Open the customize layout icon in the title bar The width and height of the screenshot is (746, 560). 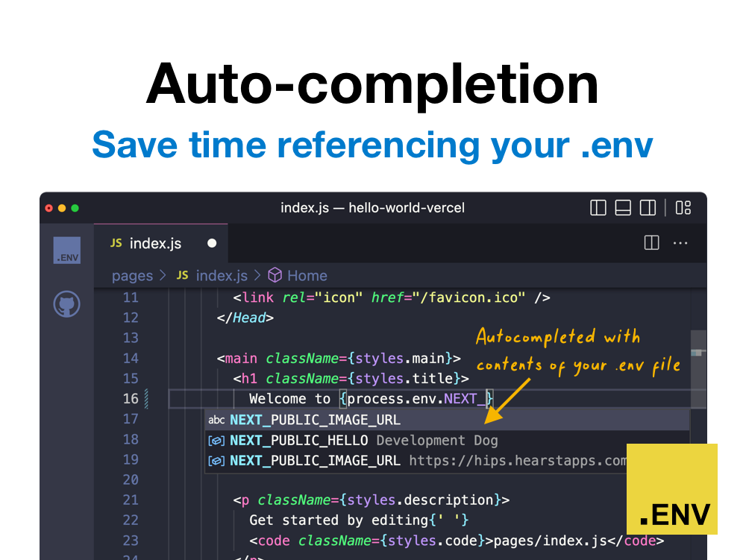pos(683,208)
